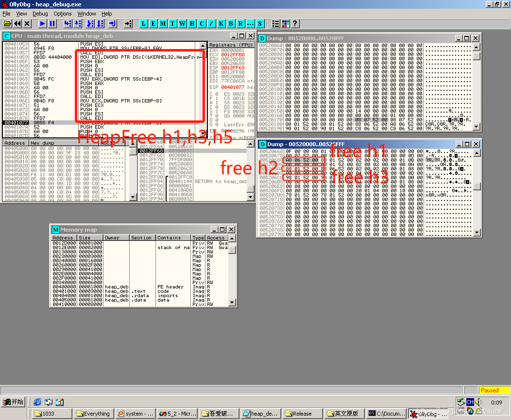Open Run trace with dots button
The width and height of the screenshot is (511, 420).
coord(250,23)
